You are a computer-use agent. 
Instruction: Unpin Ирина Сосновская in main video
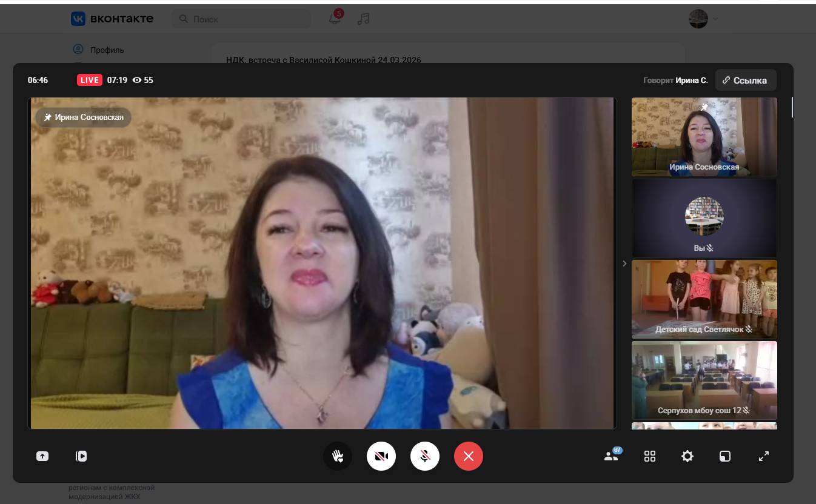click(48, 118)
